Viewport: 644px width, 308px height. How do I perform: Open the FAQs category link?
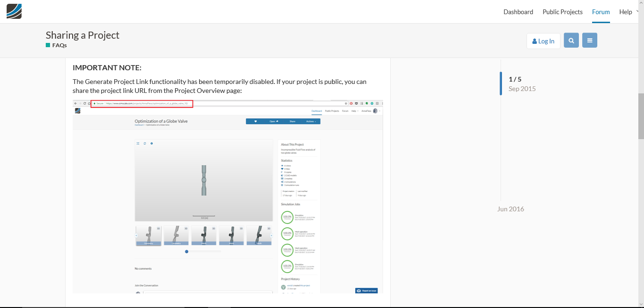(x=59, y=45)
